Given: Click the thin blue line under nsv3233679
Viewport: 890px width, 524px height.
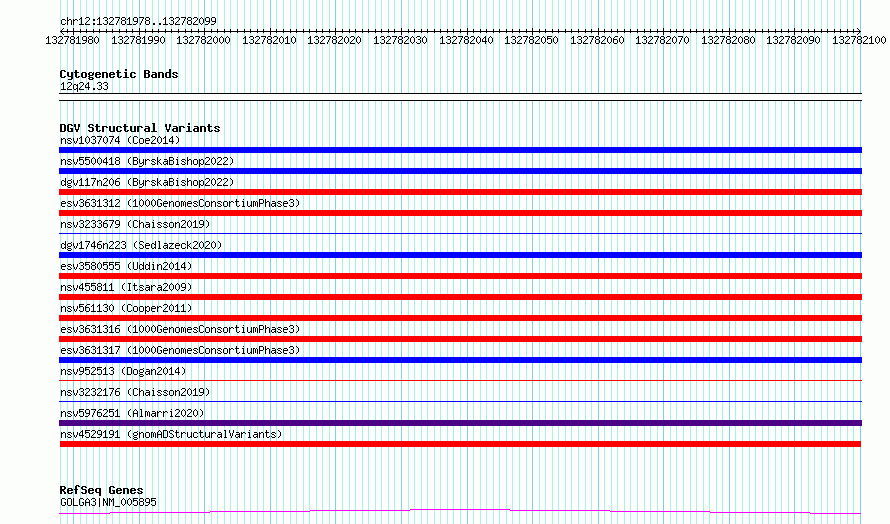Looking at the screenshot, I should tap(460, 233).
